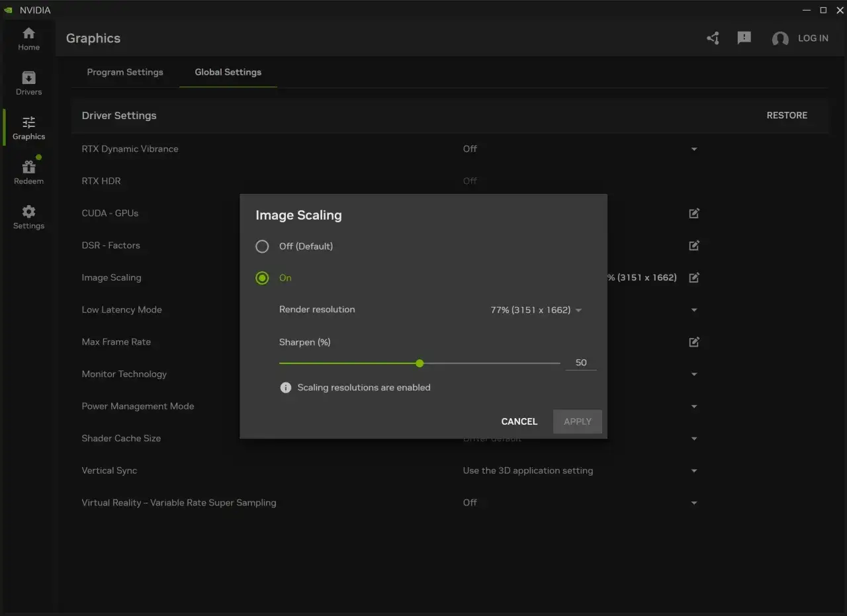Switch to Program Settings tab

(x=125, y=72)
